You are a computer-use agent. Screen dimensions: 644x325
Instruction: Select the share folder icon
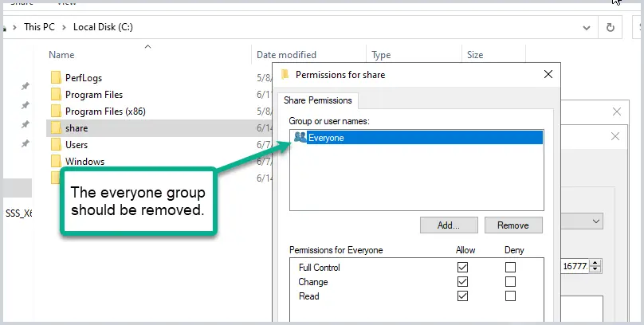click(57, 128)
